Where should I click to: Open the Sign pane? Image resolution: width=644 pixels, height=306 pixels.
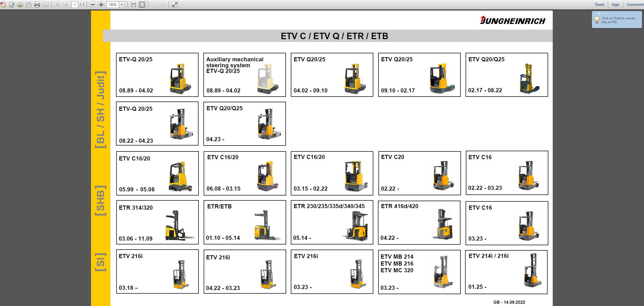pyautogui.click(x=616, y=5)
